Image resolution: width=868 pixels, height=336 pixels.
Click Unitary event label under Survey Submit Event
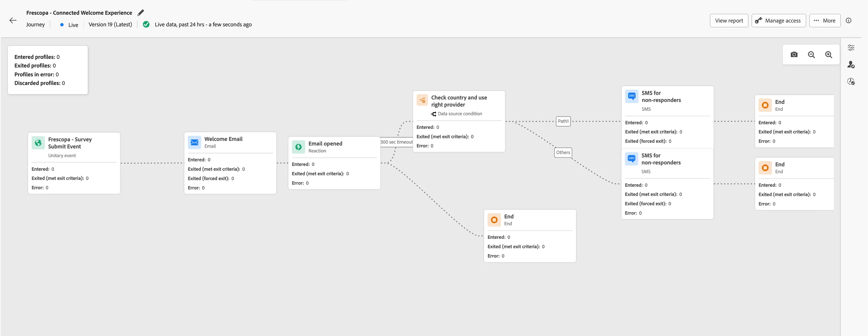(62, 156)
